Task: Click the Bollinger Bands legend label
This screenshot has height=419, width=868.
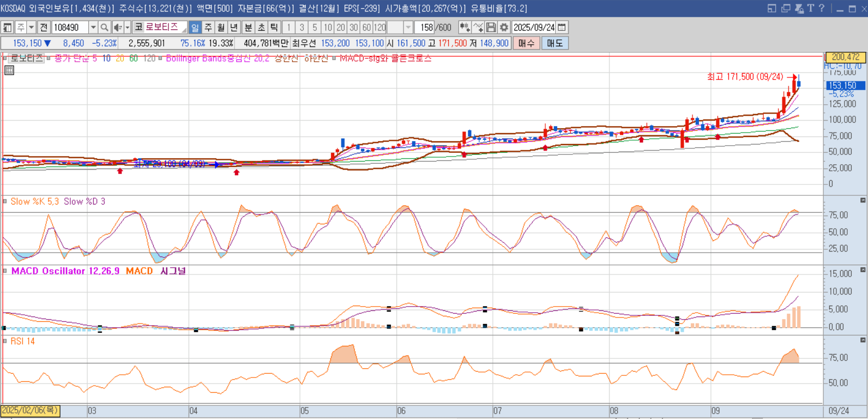Action: [218, 58]
